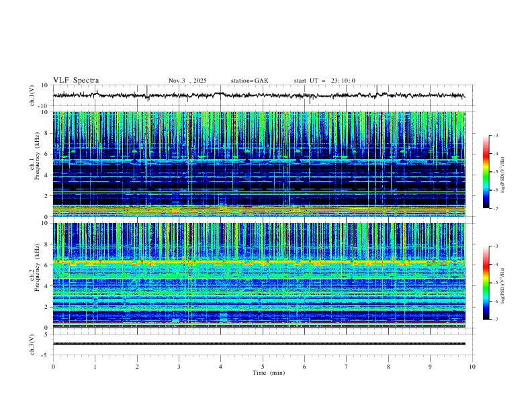Click the 'station=GAK' label
The image size is (532, 411).
coord(250,81)
